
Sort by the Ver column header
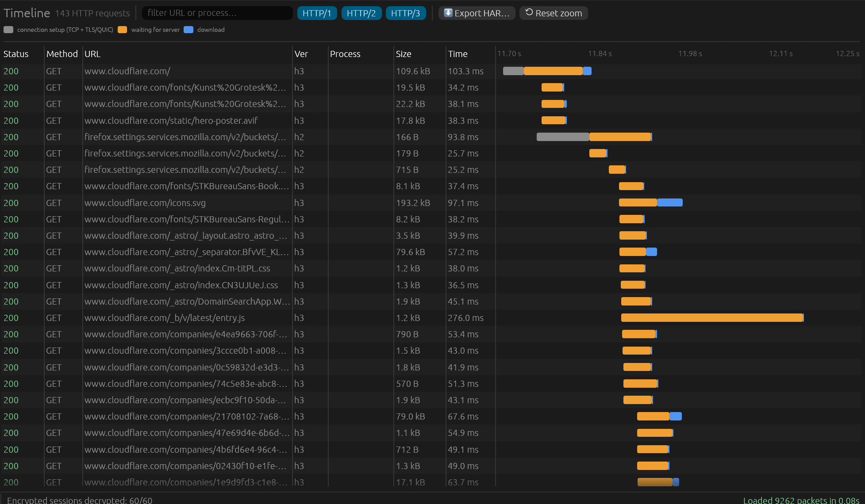(301, 54)
